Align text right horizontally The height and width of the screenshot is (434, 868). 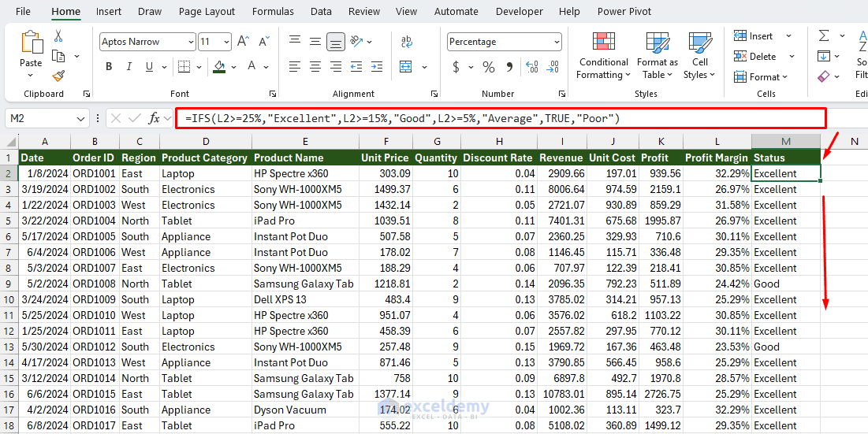pos(336,67)
